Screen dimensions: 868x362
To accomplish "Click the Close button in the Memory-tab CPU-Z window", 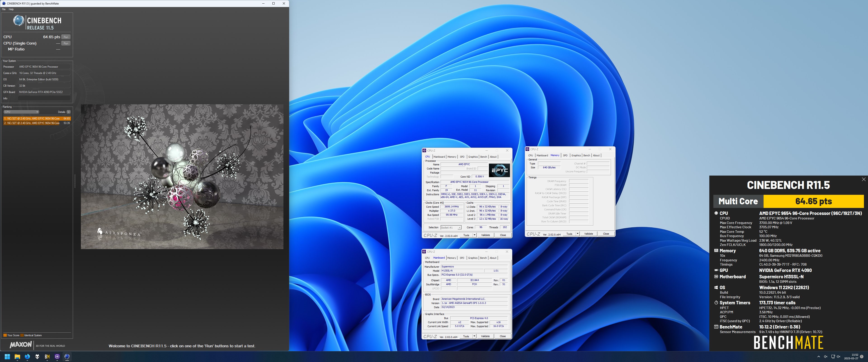I will (606, 234).
